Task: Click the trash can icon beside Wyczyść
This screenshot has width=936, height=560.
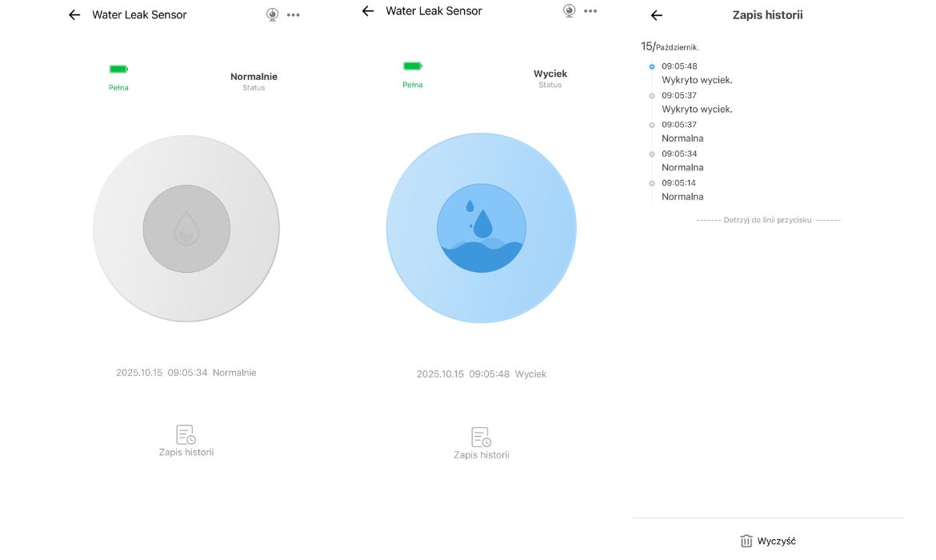Action: [746, 542]
